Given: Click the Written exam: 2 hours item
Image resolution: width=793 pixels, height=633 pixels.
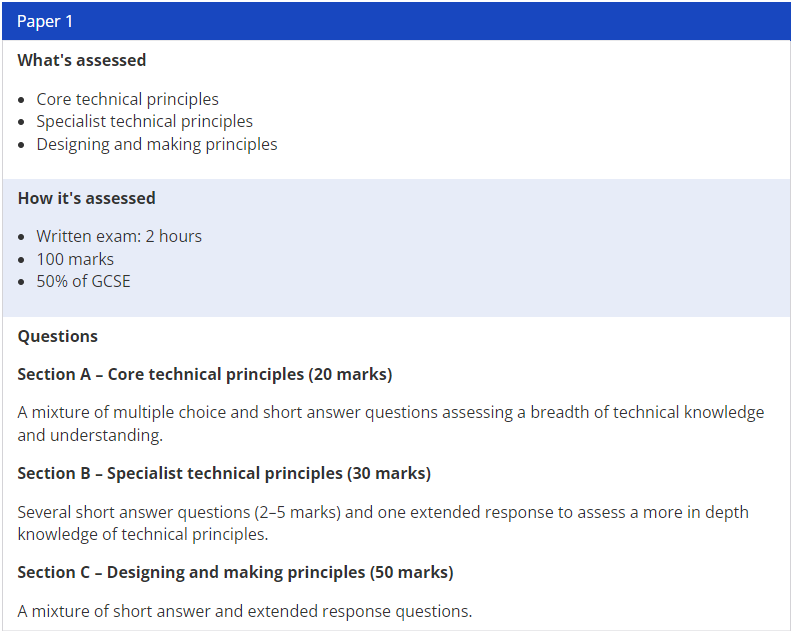Looking at the screenshot, I should [119, 236].
